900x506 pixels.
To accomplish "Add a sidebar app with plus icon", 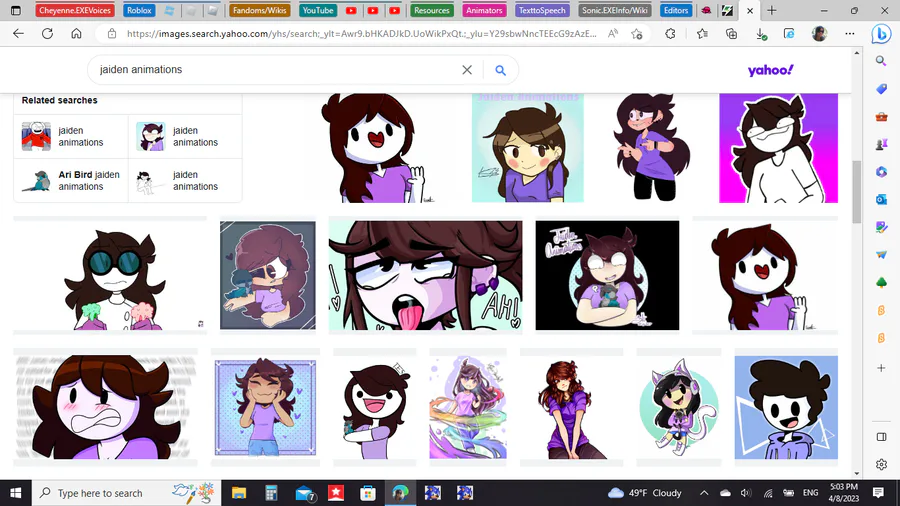I will (x=881, y=368).
